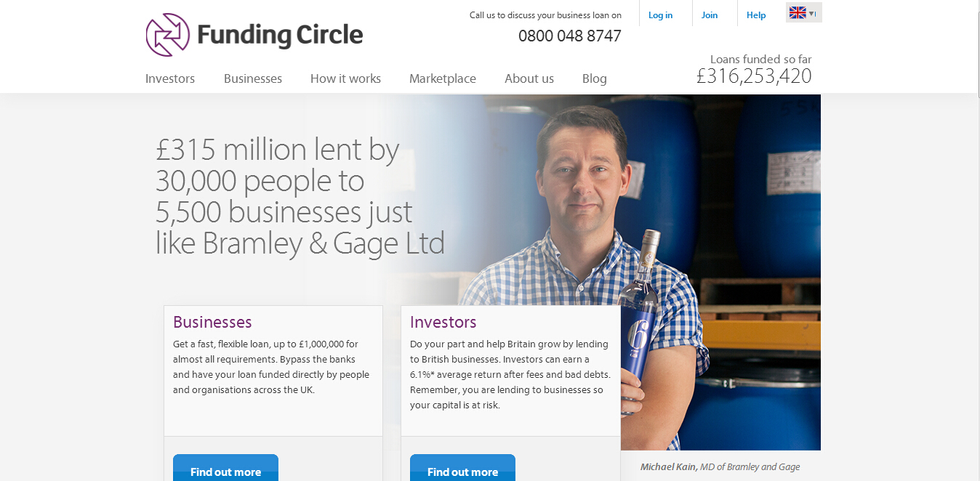Viewport: 980px width, 481px height.
Task: Click the Log in link
Action: (x=660, y=15)
